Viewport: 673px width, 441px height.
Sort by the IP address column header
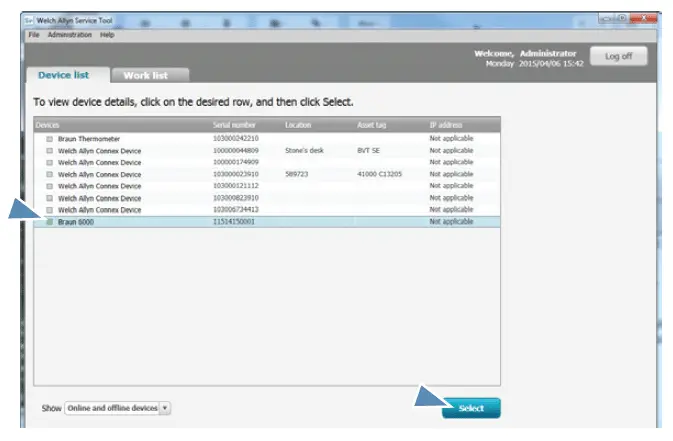[x=446, y=125]
